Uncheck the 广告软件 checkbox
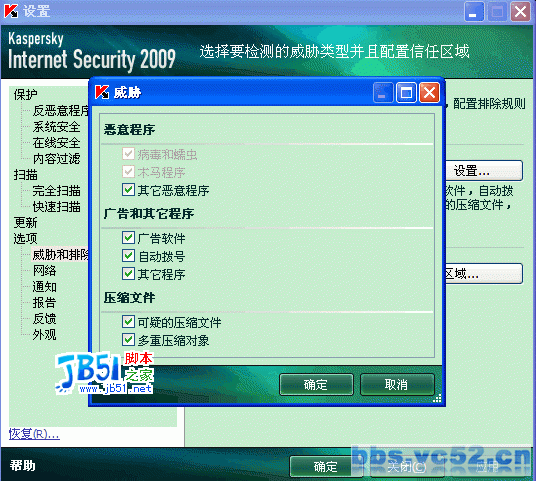Screen dimensions: 536x481 129,238
